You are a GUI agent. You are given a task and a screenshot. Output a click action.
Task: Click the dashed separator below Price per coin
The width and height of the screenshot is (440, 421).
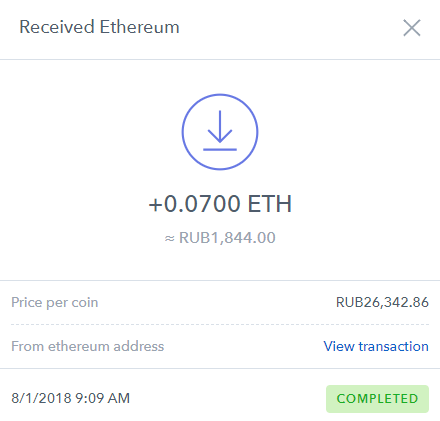click(x=220, y=324)
